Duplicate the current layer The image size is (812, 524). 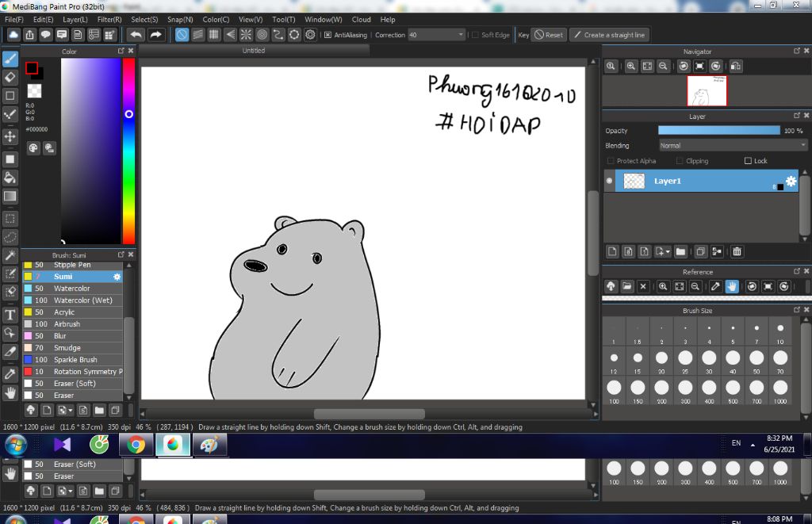click(x=700, y=251)
